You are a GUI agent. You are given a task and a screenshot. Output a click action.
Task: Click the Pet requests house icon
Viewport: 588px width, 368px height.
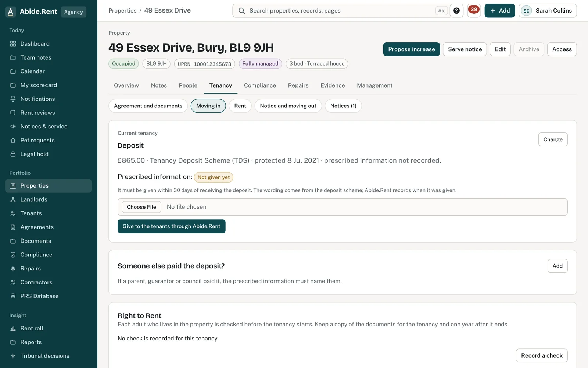(13, 140)
